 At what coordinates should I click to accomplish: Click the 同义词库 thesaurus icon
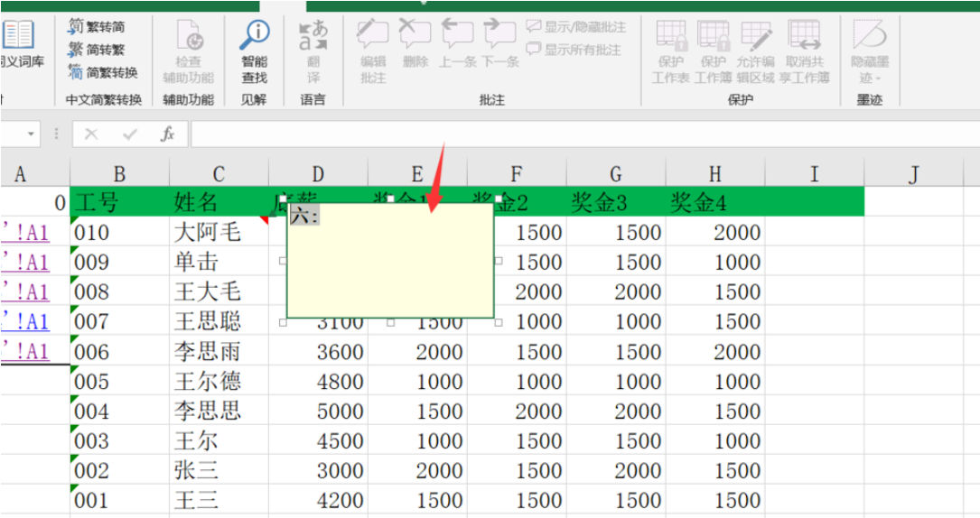[x=18, y=45]
